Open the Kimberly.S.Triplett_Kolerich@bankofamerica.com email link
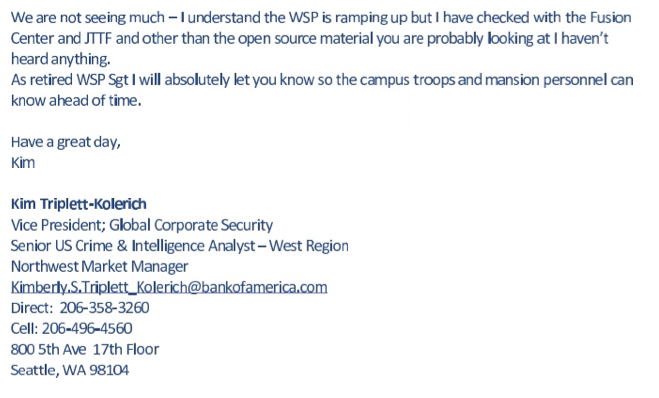 [x=169, y=287]
